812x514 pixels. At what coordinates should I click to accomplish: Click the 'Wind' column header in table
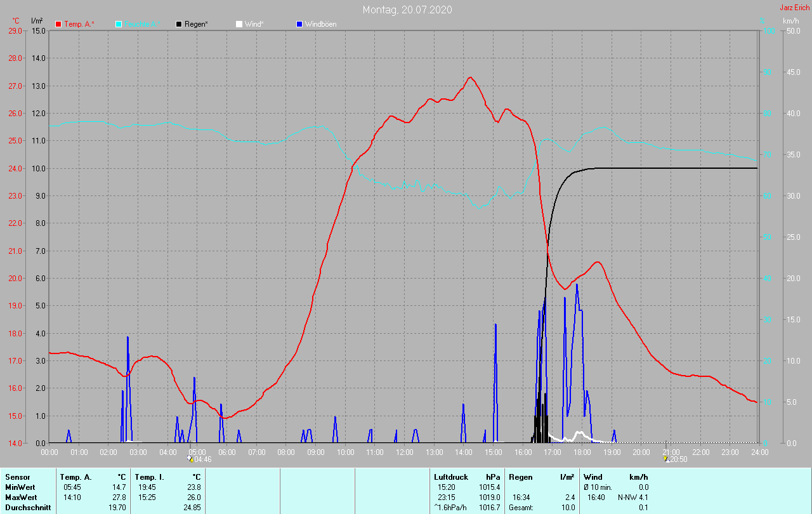[593, 477]
